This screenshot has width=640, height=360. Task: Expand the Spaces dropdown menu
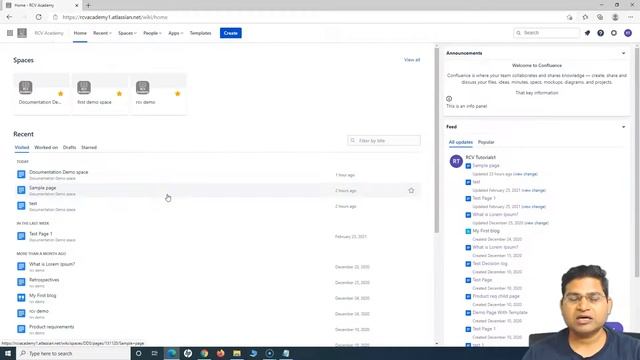pos(127,33)
